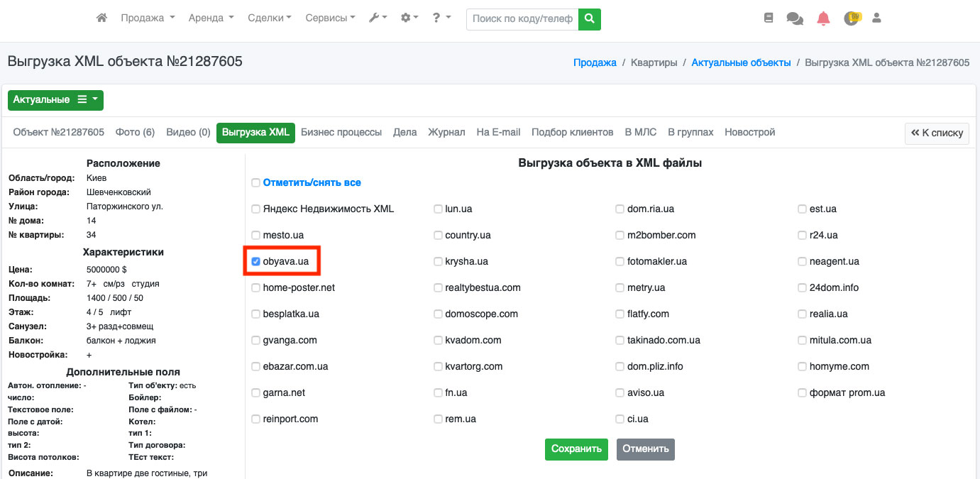980x479 pixels.
Task: Open the green Актуальные dropdown
Action: tap(55, 100)
